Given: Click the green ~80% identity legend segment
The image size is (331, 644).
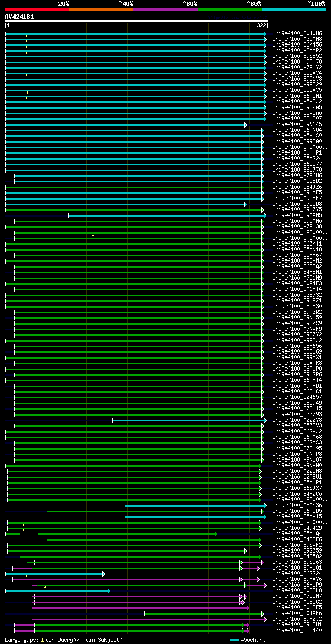Looking at the screenshot, I should pyautogui.click(x=229, y=9).
